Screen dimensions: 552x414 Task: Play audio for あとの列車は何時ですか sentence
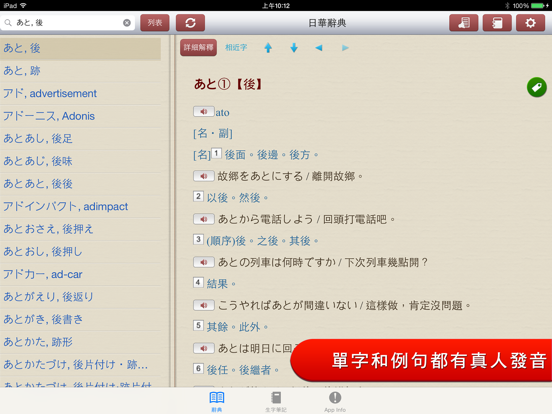coord(203,262)
